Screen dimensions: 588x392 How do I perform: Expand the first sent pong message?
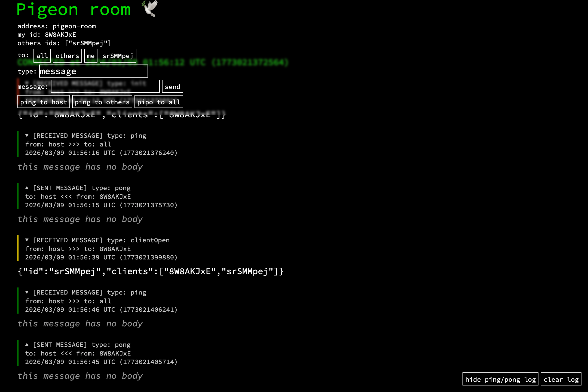pyautogui.click(x=27, y=188)
